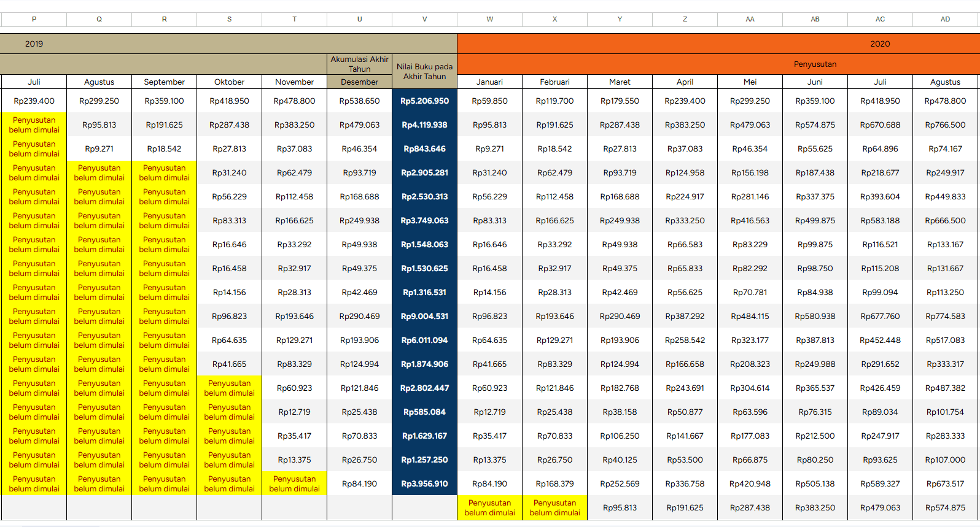Select yellow Penyusutan belum dimulai under Februari

pyautogui.click(x=554, y=507)
